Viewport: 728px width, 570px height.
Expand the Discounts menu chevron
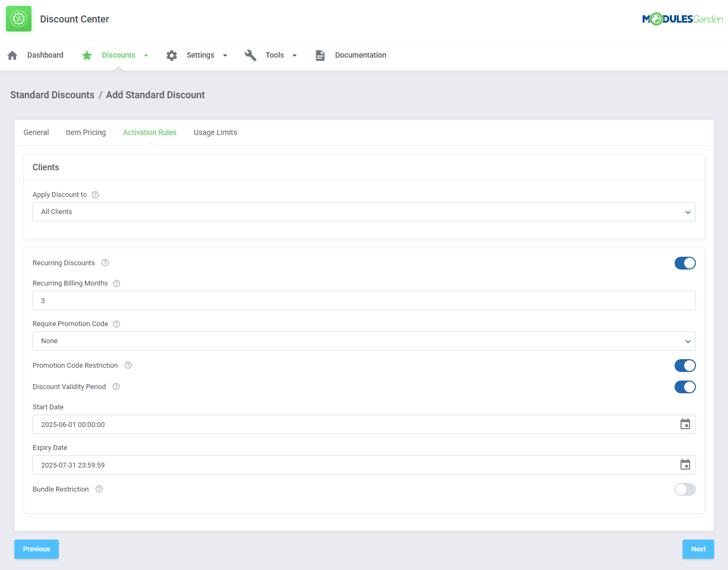coord(146,54)
